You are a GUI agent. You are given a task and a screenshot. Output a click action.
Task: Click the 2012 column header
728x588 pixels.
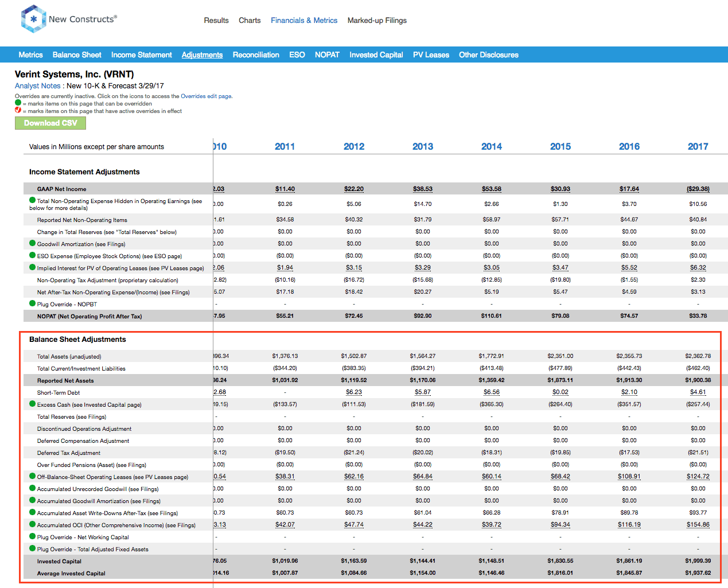point(354,146)
